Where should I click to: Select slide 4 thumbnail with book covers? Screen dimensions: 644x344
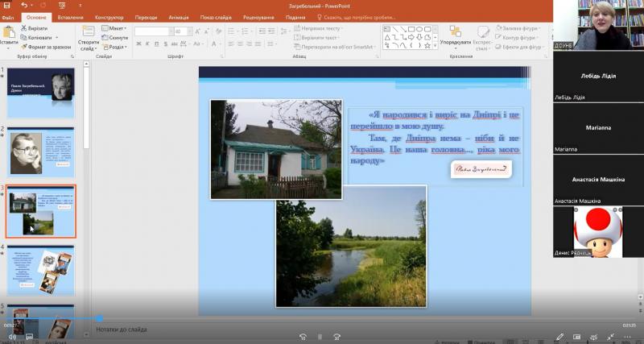[41, 271]
